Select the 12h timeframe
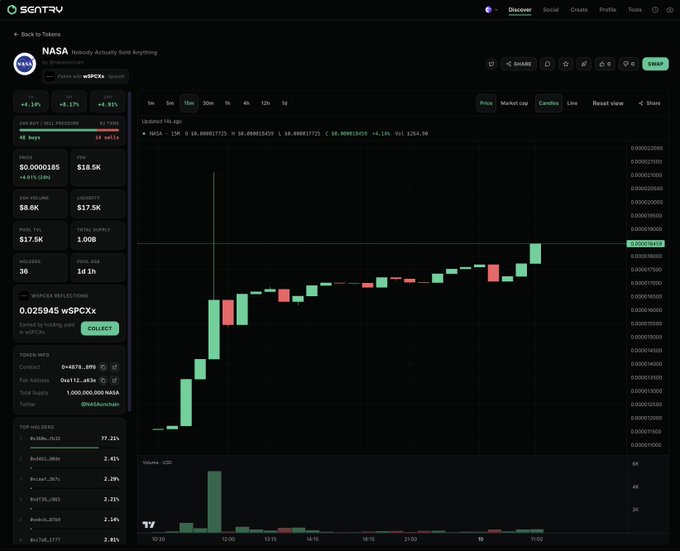Viewport: 680px width, 551px height. point(265,103)
